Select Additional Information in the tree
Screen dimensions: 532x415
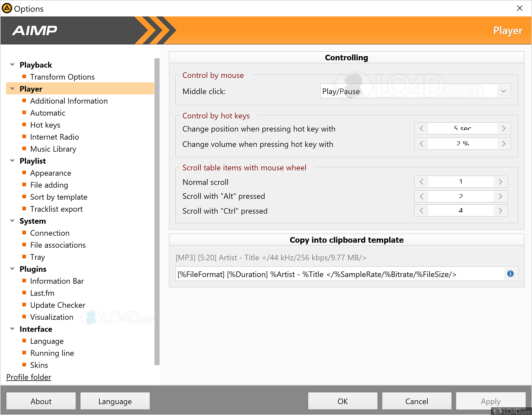coord(69,101)
